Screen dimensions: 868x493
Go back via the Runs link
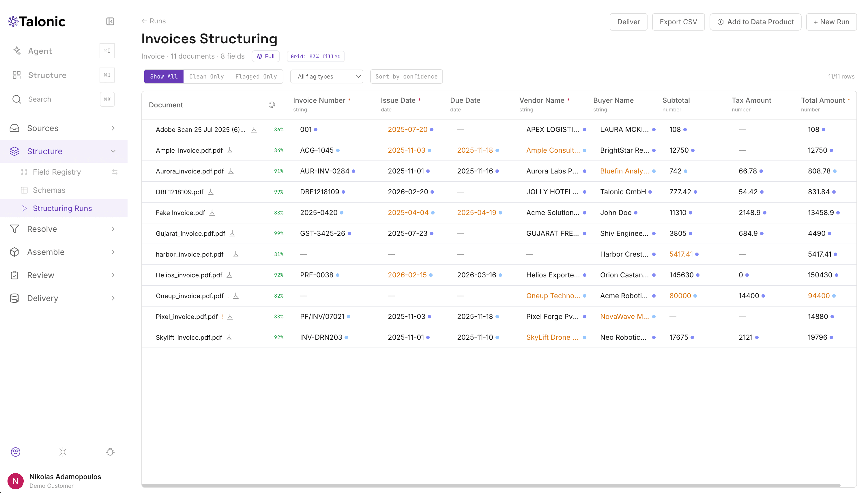click(x=154, y=21)
